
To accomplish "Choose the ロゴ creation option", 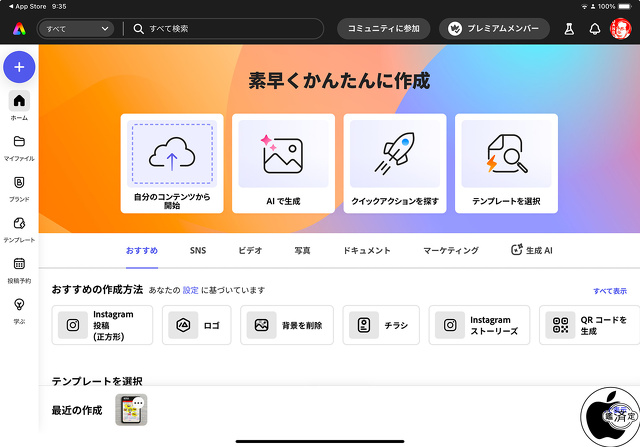I will click(x=197, y=325).
